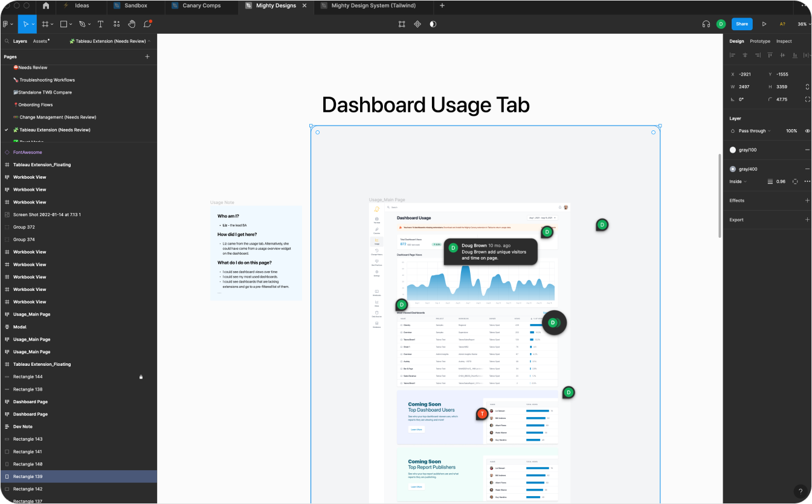Toggle the lock on Rectangle 144
The image size is (812, 504).
pos(141,377)
